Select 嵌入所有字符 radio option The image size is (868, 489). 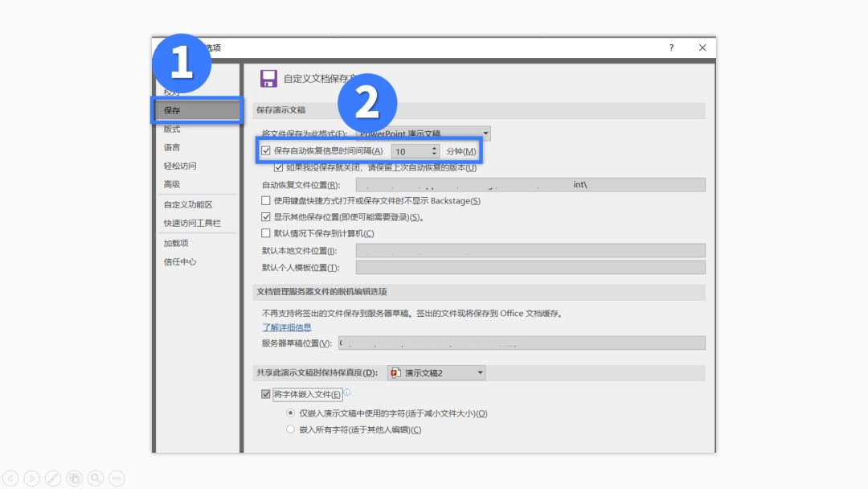[x=291, y=429]
